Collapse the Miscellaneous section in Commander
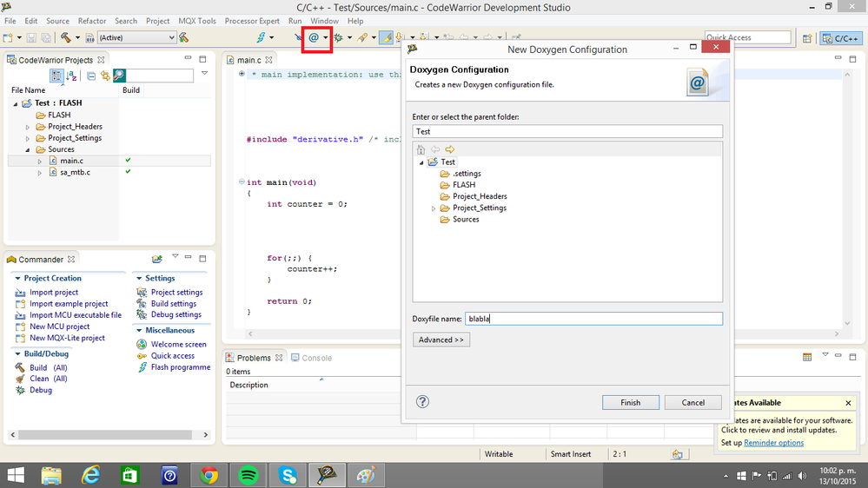Screen dimensions: 868x488 coord(139,330)
